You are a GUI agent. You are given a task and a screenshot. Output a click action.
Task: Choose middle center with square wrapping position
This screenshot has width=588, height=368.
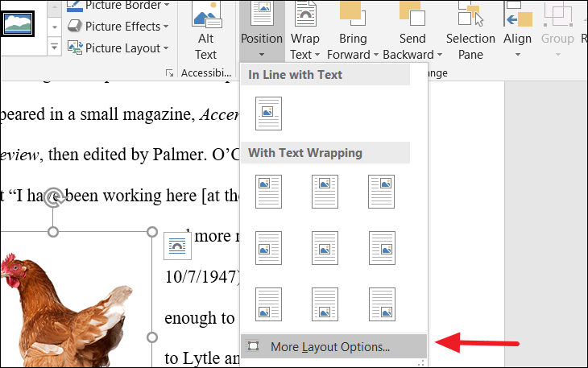[325, 248]
